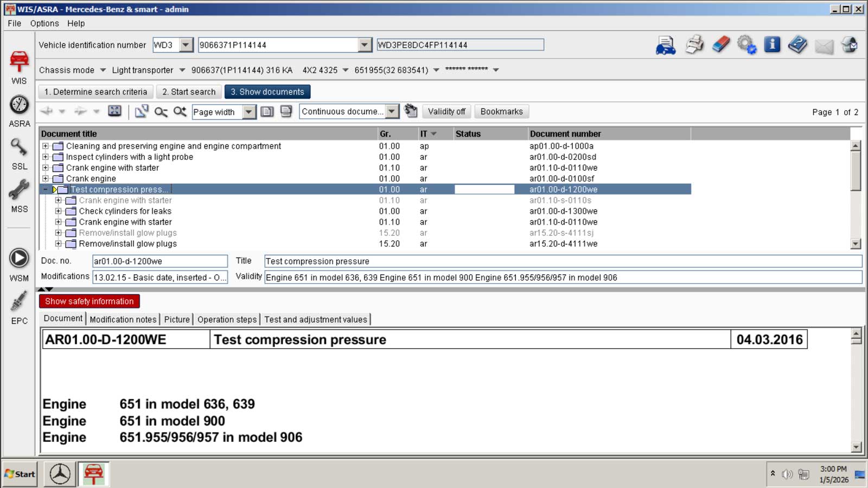Viewport: 868px width, 488px height.
Task: Click the eraser icon in top toolbar
Action: pos(721,45)
